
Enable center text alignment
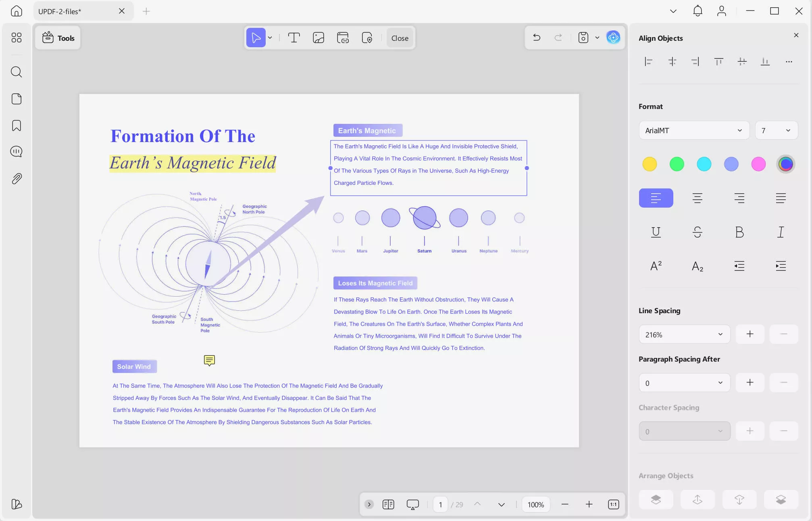[697, 198]
